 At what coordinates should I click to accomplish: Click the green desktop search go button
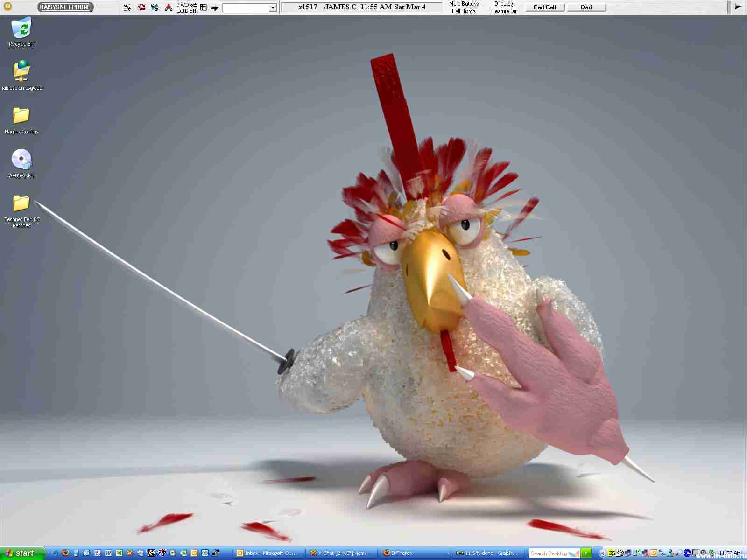(586, 553)
